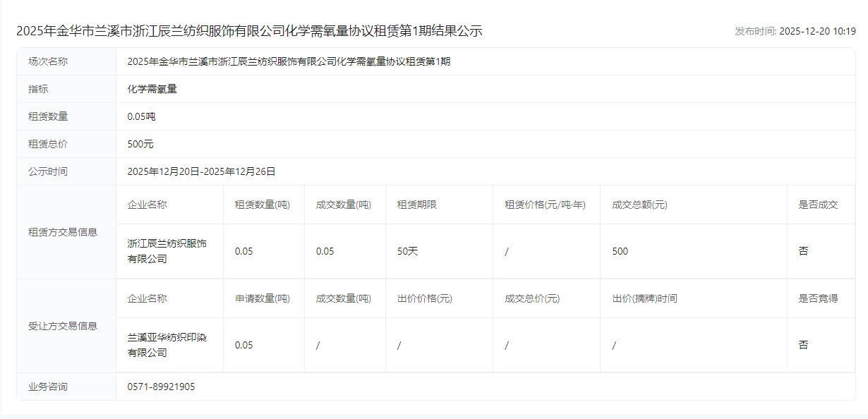Click the 受让方交易信息 section label
This screenshot has height=419, width=868.
[63, 326]
